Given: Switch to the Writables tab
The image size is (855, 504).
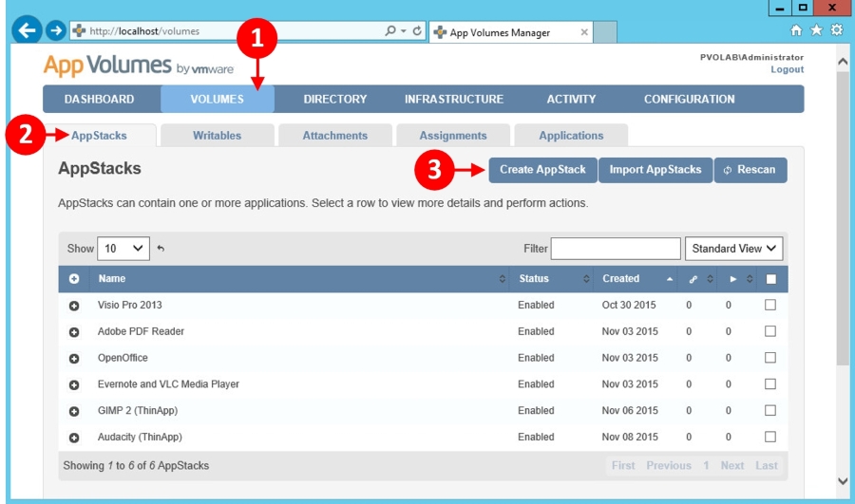Looking at the screenshot, I should tap(217, 136).
